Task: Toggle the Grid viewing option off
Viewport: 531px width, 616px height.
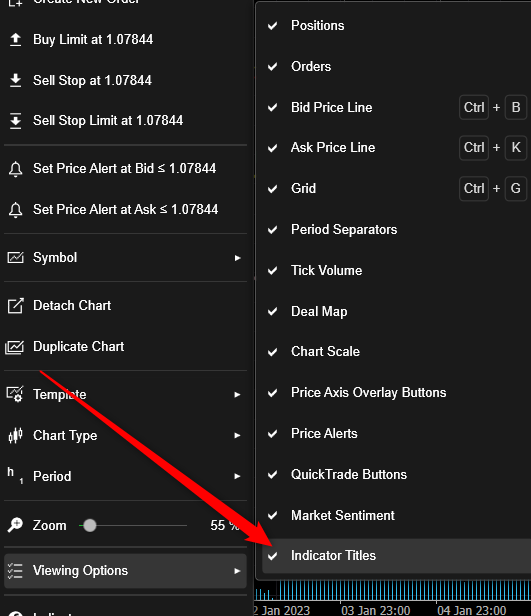Action: [x=396, y=188]
